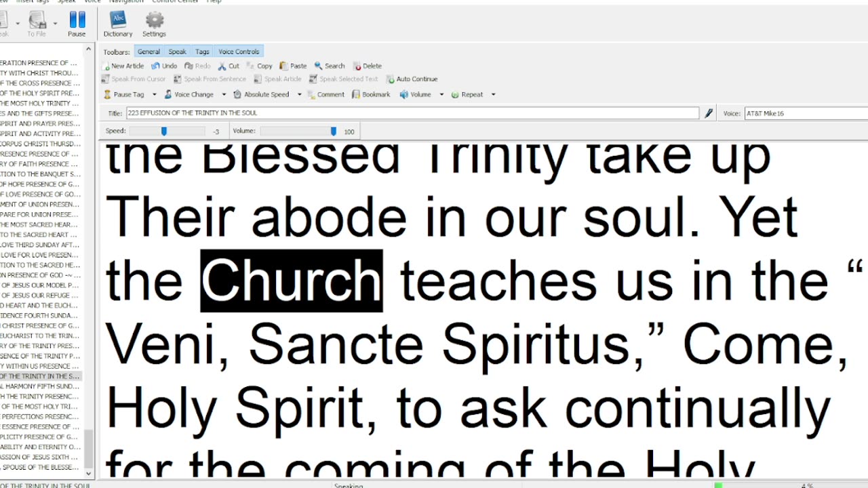The image size is (868, 488).
Task: Select article 'OF JESUS OUR MODEL P...'
Action: [41, 285]
